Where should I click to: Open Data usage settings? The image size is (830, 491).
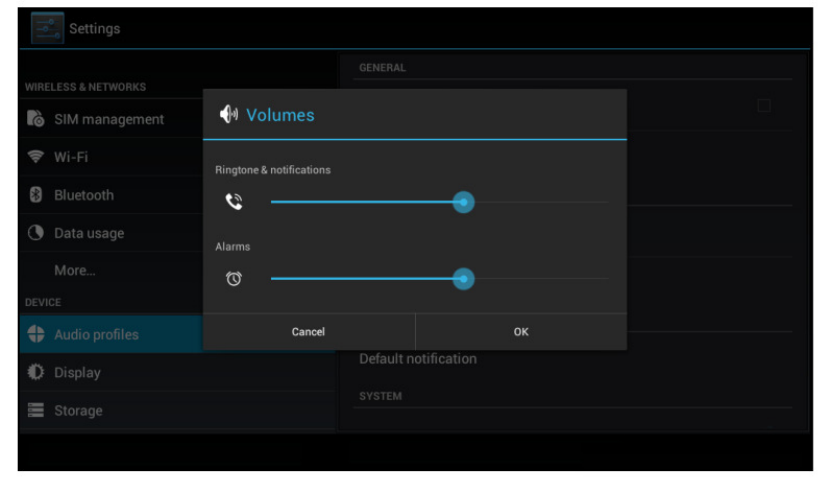[x=111, y=233]
